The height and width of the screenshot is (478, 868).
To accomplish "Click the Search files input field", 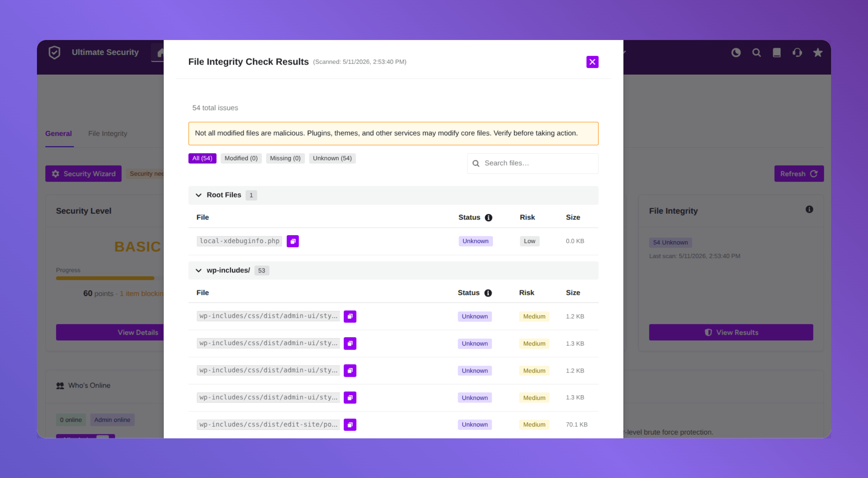I will [x=533, y=164].
